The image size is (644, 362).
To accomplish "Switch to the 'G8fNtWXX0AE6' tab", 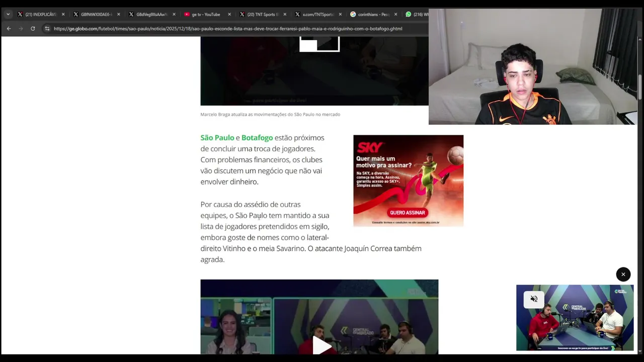I will [x=93, y=14].
